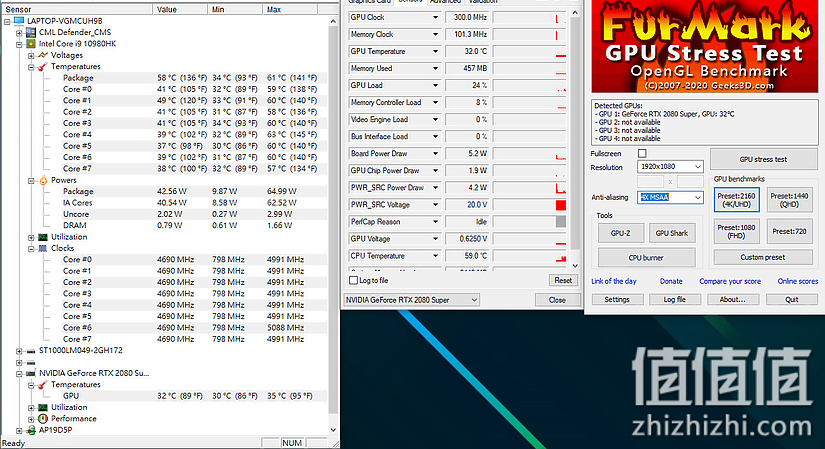Viewport: 825px width, 449px height.
Task: Open the 4X MSAA Anti-aliasing dropdown
Action: click(670, 197)
